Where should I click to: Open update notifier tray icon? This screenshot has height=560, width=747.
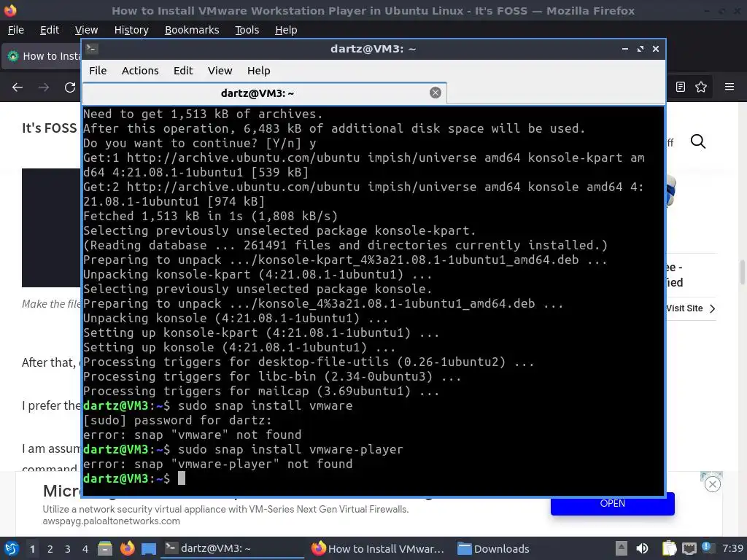pos(706,548)
